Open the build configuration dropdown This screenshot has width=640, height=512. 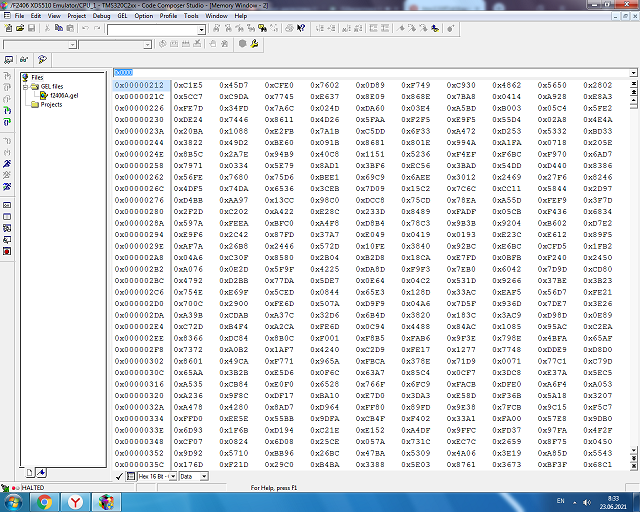click(x=147, y=45)
